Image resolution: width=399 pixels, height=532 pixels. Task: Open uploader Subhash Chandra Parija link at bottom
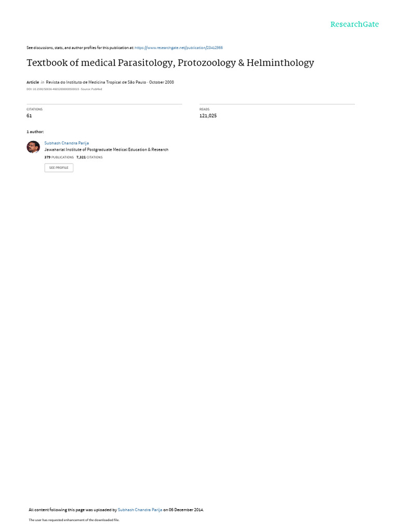140,510
